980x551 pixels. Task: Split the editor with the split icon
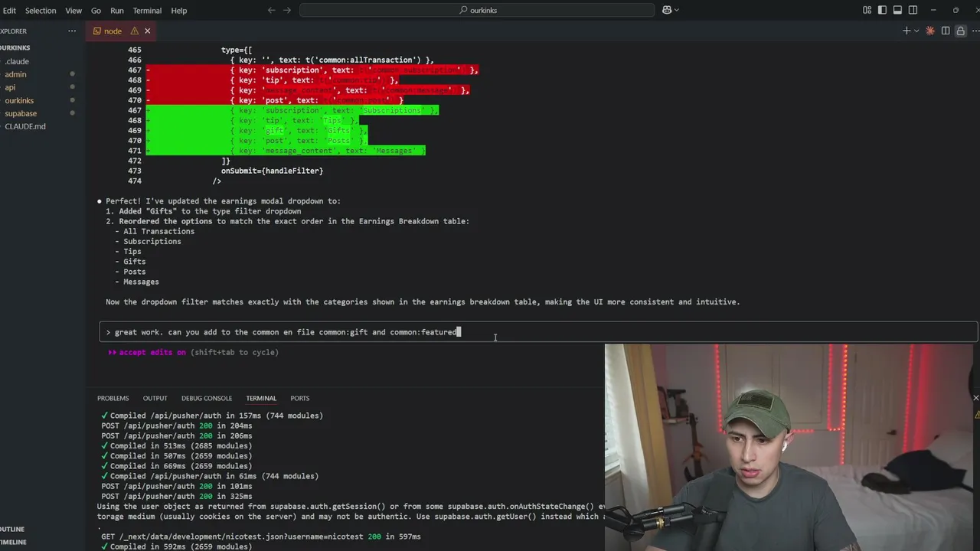(946, 31)
